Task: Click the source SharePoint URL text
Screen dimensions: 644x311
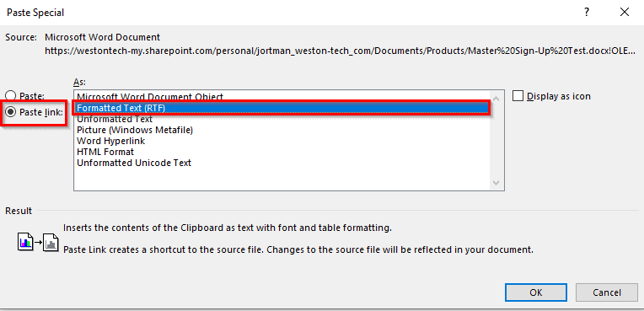Action: [x=341, y=51]
